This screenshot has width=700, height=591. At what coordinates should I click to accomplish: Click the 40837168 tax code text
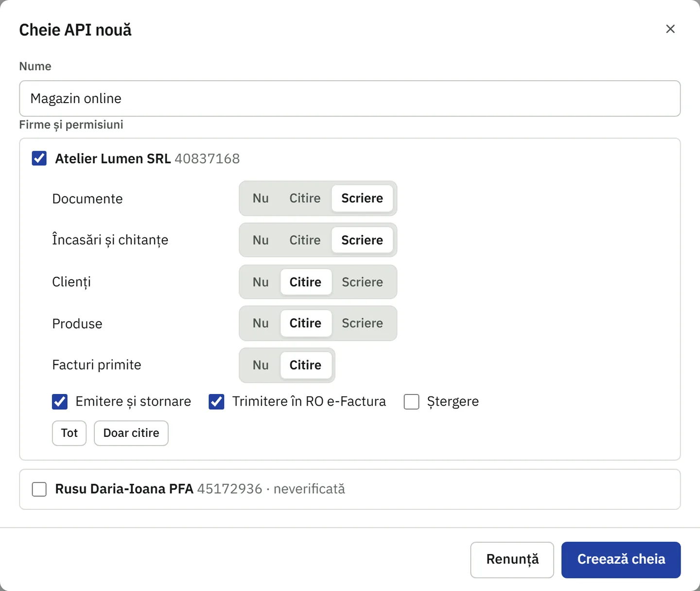[207, 159]
